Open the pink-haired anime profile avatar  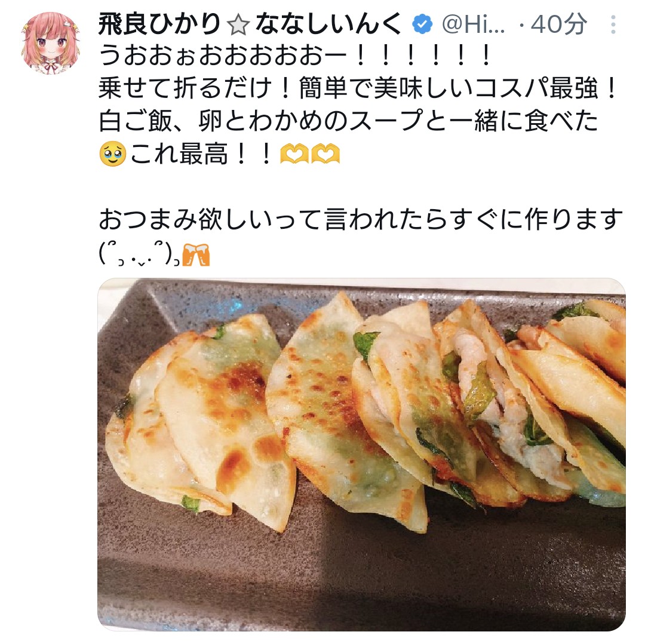50,43
